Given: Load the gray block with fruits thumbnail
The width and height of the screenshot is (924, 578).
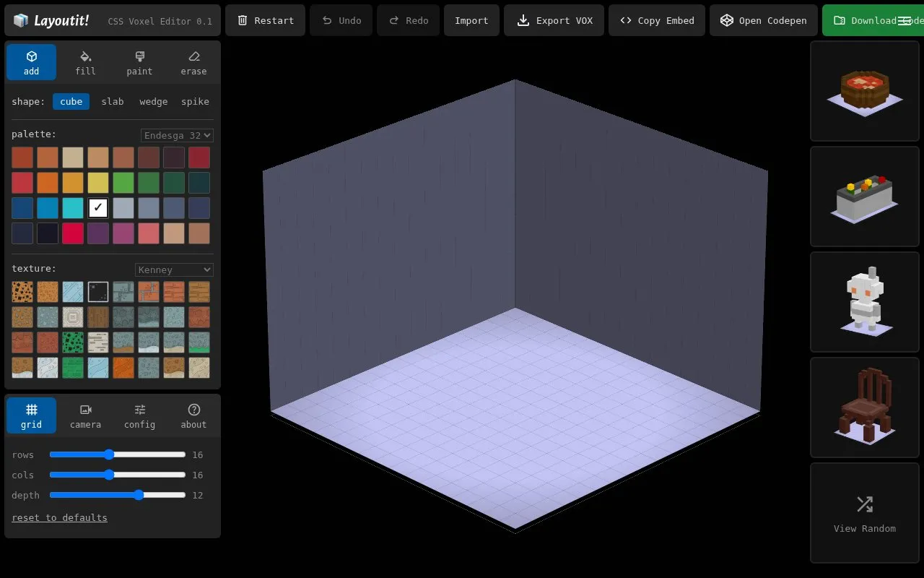Looking at the screenshot, I should [865, 197].
